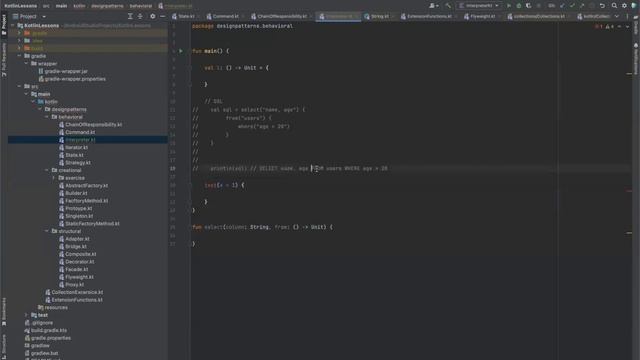Select StaticFactoryMethod.kt in project tree
Screen dimensions: 640x360
coord(92,224)
